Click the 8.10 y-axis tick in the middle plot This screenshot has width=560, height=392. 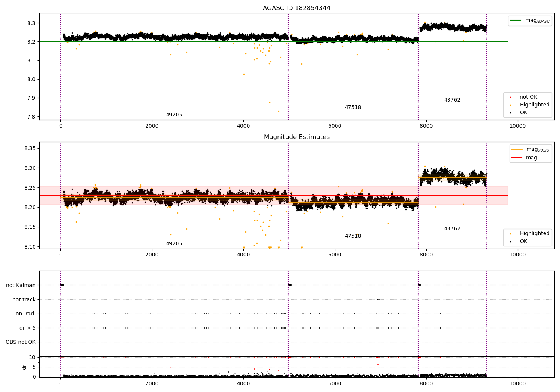[30, 247]
